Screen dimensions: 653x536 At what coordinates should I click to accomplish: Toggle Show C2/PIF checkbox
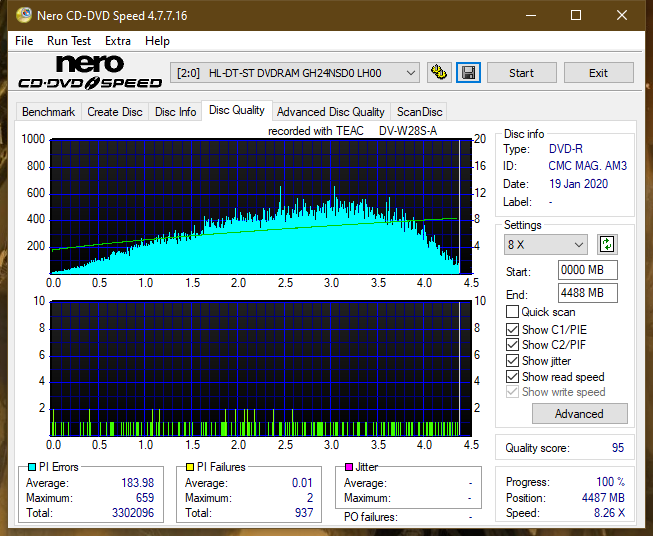click(x=512, y=345)
